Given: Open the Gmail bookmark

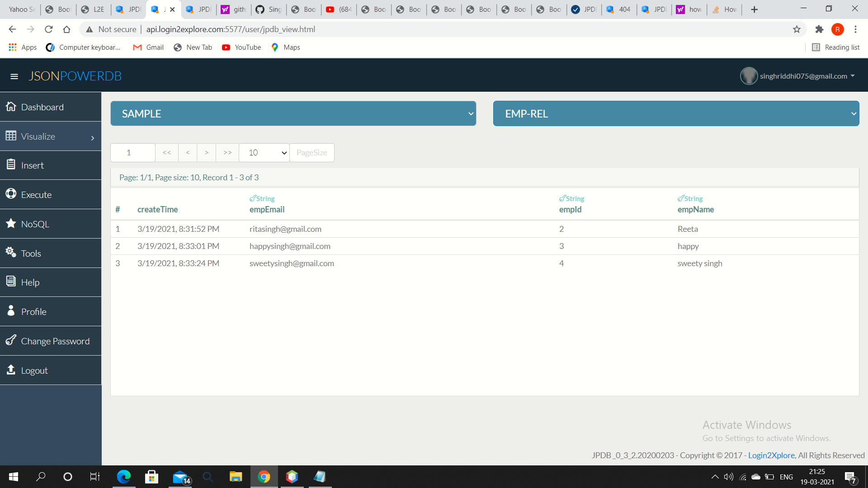Looking at the screenshot, I should tap(148, 47).
